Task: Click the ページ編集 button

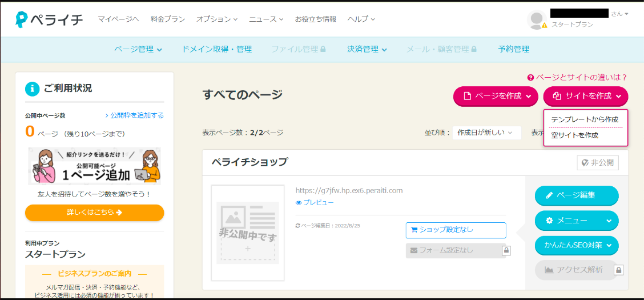Action: [x=577, y=195]
